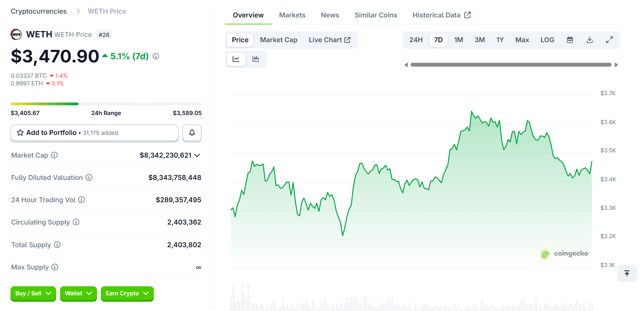The width and height of the screenshot is (644, 311).
Task: Click the chart range scrollbar track
Action: click(511, 65)
